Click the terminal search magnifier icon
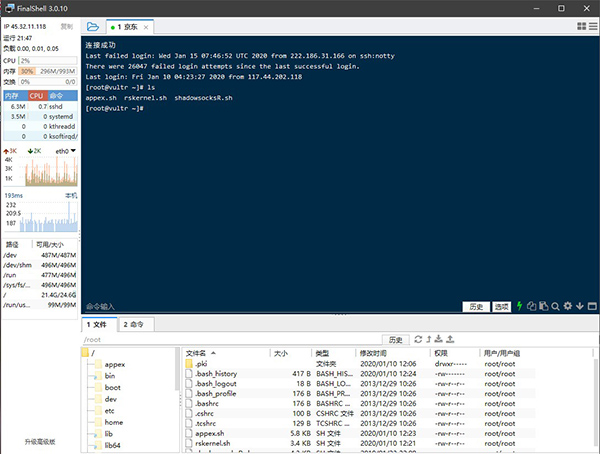This screenshot has width=600, height=454. pyautogui.click(x=556, y=306)
